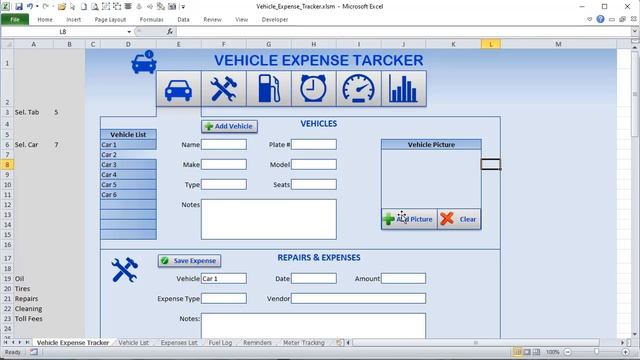The width and height of the screenshot is (640, 360).
Task: Click the vehicle Model input field
Action: pyautogui.click(x=313, y=164)
